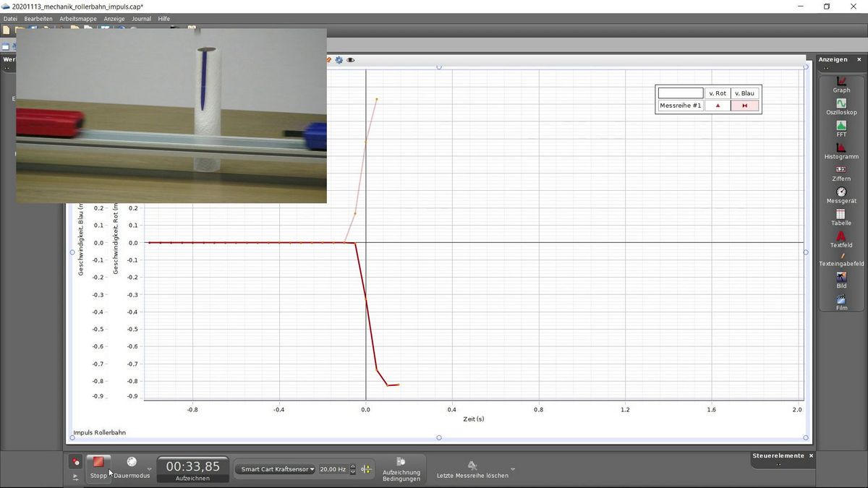
Task: Select v. Blau legend marker
Action: coord(745,106)
